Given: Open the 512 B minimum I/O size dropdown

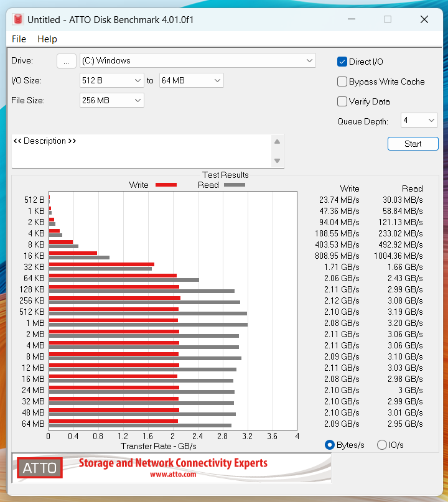Looking at the screenshot, I should coord(111,81).
